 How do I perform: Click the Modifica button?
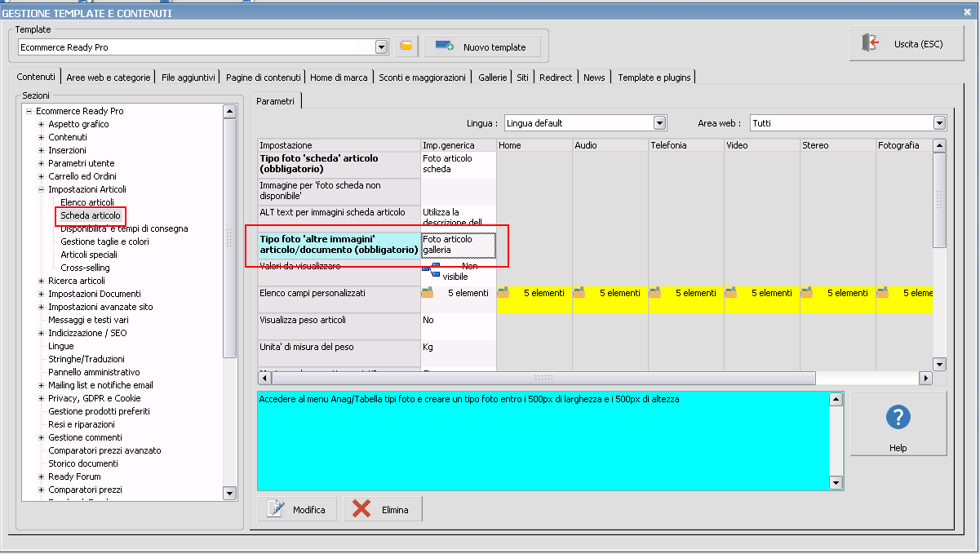pyautogui.click(x=299, y=509)
